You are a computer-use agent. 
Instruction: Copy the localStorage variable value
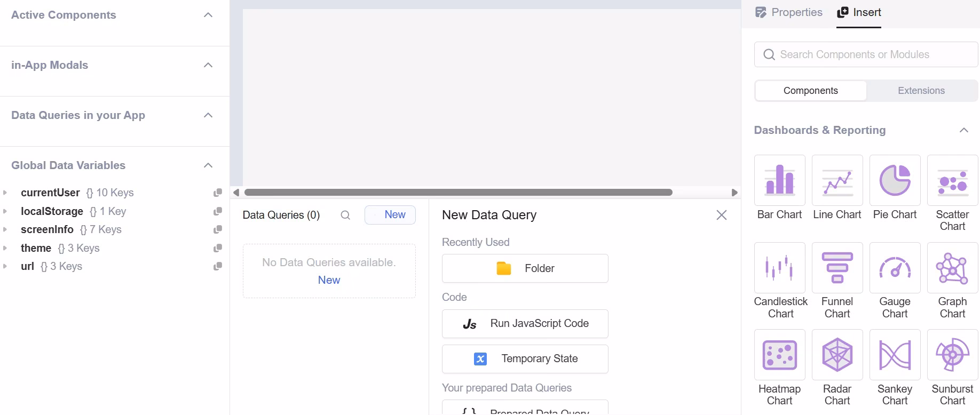[218, 211]
